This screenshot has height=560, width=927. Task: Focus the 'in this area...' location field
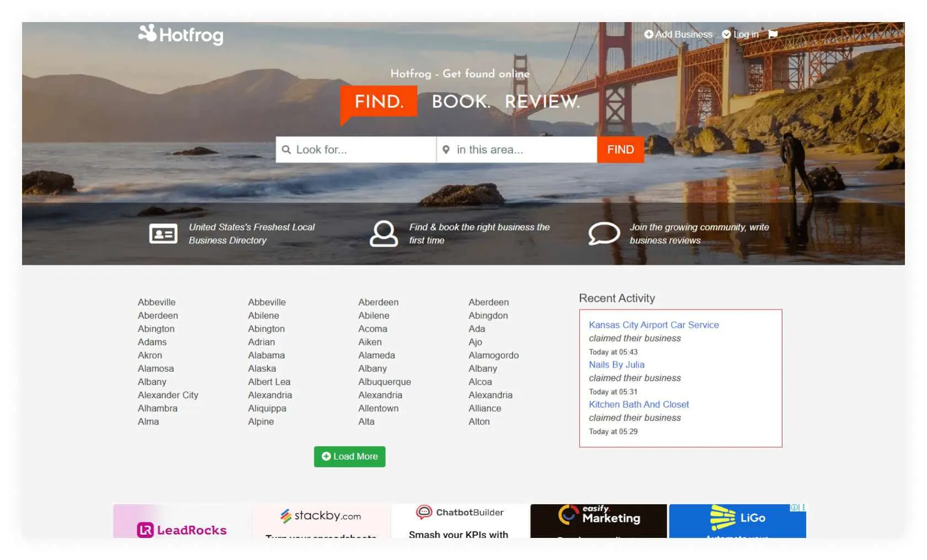click(517, 150)
